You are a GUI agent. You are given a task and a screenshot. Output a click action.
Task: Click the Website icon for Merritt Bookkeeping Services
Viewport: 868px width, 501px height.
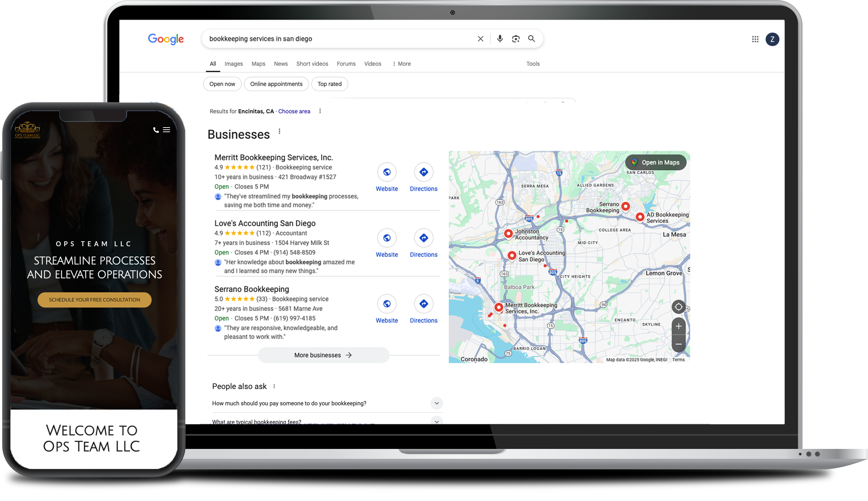(387, 172)
